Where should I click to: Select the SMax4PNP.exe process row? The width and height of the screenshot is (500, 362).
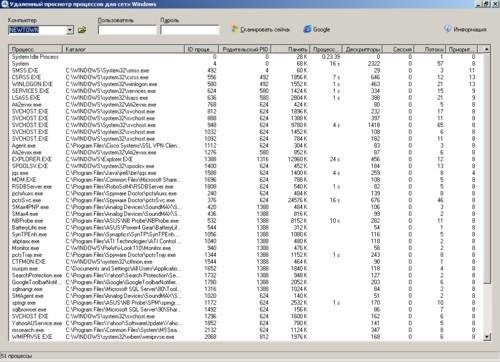click(x=246, y=207)
